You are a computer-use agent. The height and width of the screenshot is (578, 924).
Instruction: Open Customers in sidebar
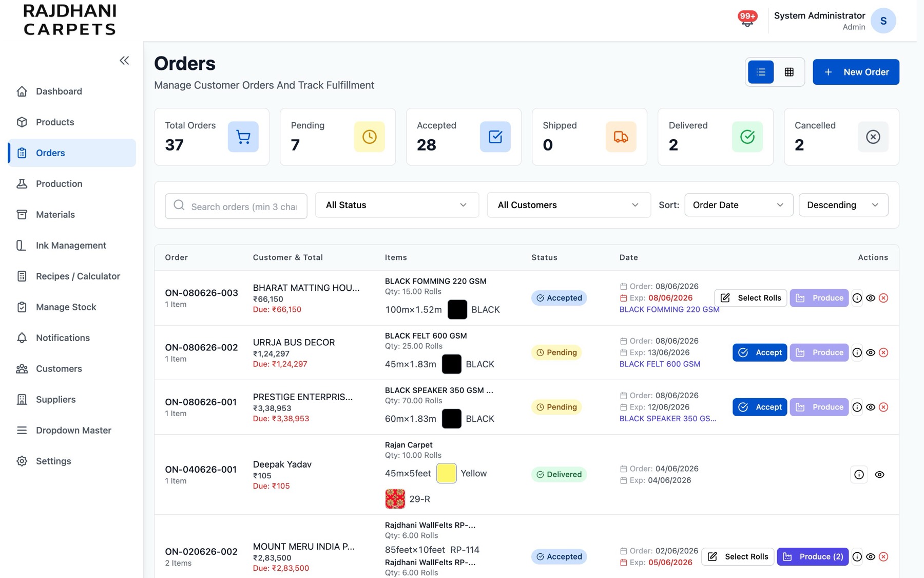point(72,369)
